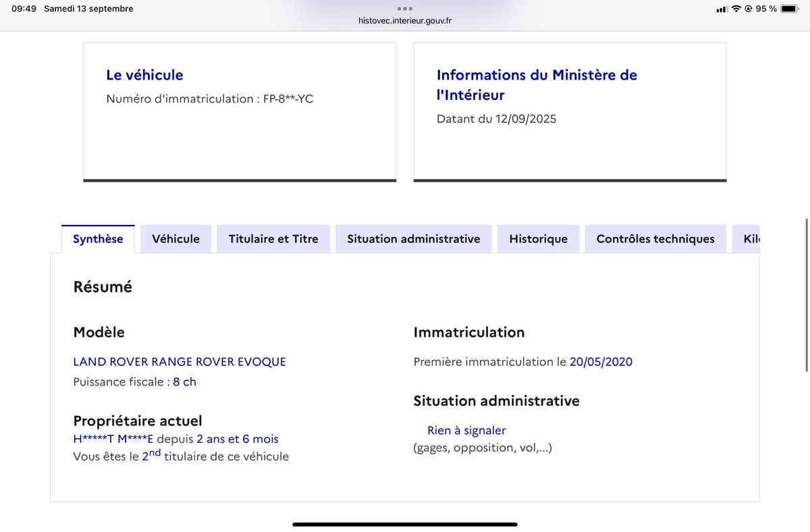
Task: Switch to the Véhicule tab
Action: point(176,239)
